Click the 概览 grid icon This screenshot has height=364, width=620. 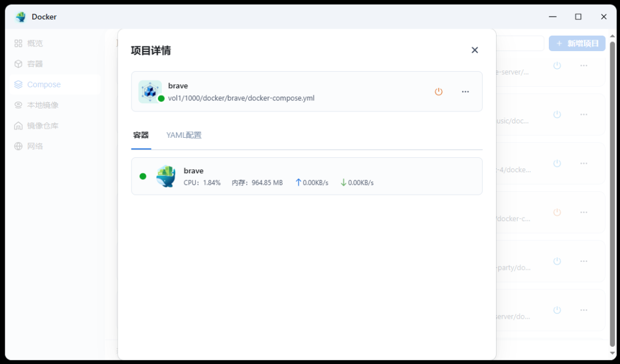tap(18, 43)
